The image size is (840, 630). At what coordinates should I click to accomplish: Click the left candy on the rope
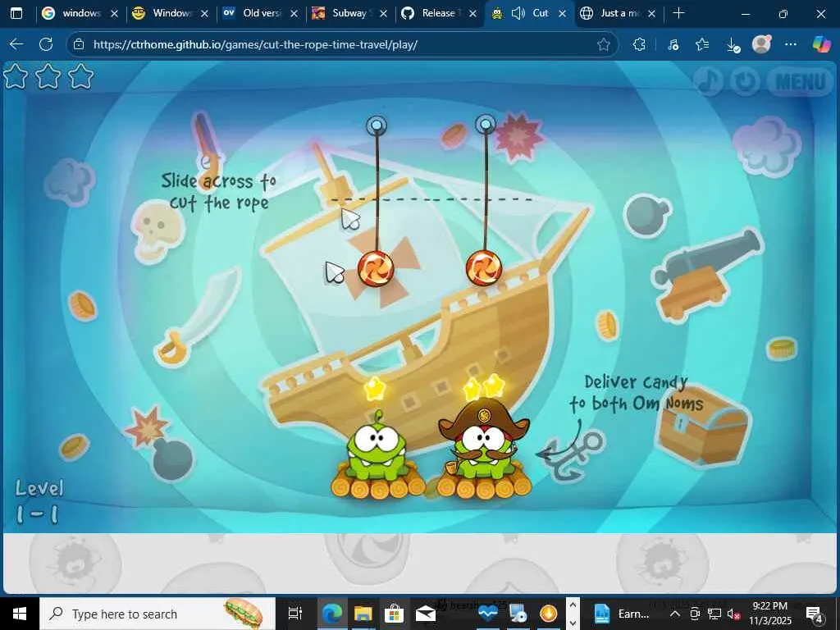pyautogui.click(x=376, y=268)
